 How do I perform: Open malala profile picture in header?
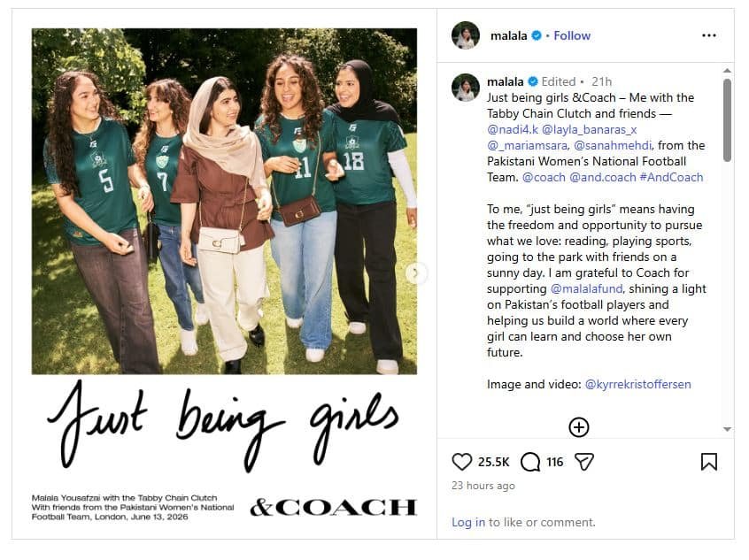pos(466,35)
